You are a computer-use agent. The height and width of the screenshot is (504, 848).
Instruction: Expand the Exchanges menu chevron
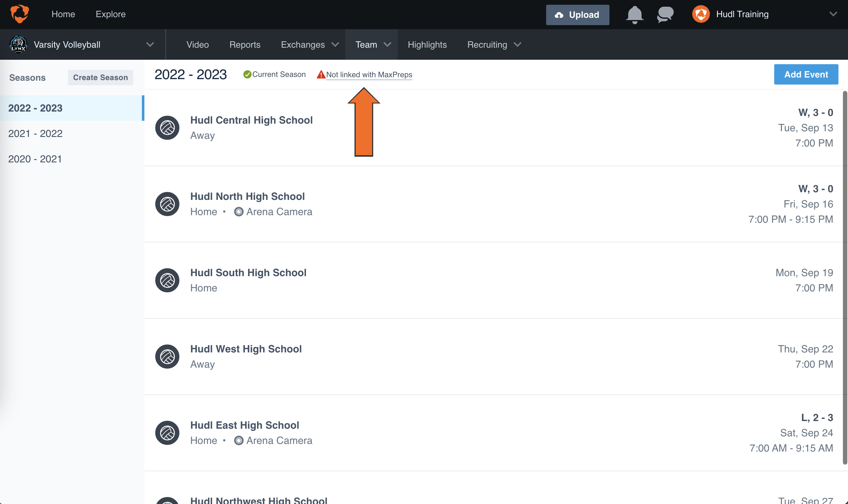[335, 44]
